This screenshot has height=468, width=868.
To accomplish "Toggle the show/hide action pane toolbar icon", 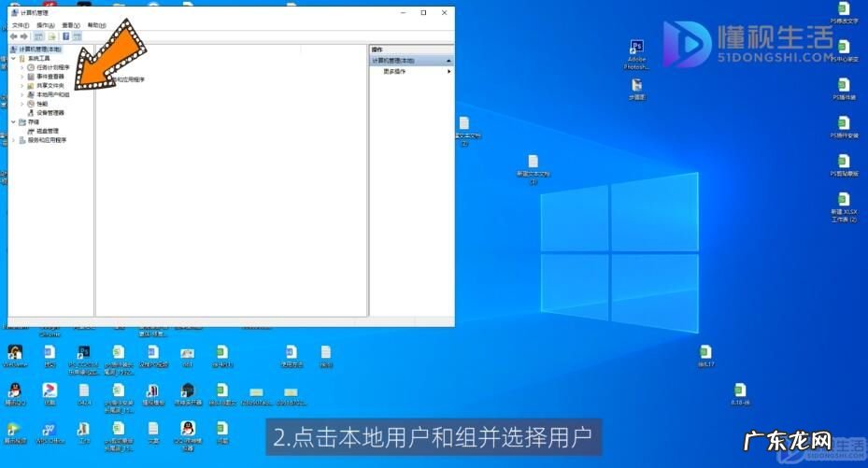I will point(77,36).
